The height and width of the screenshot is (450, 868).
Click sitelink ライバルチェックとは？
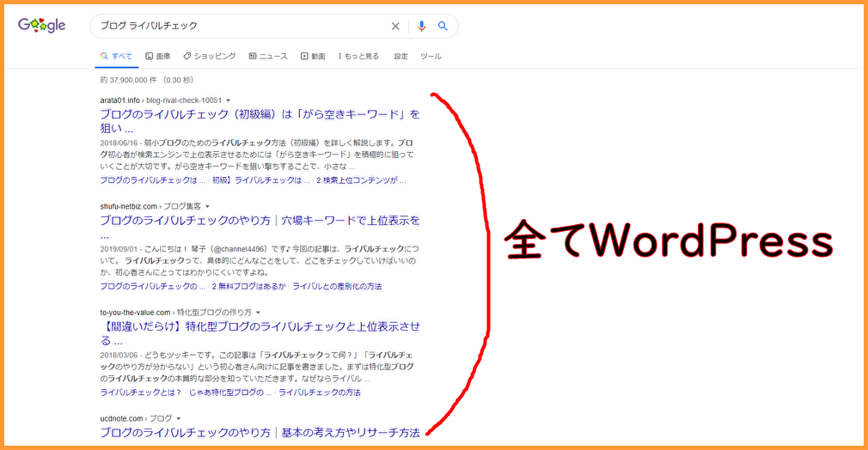[141, 392]
